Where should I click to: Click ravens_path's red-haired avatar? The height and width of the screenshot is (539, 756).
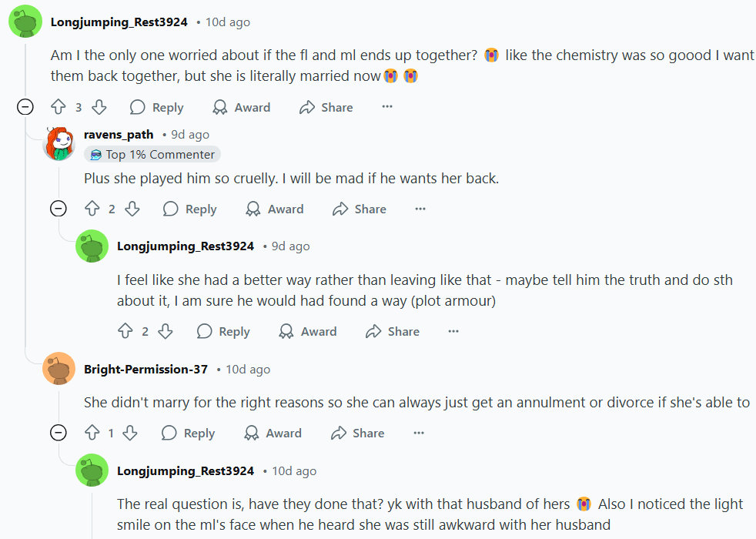[59, 144]
